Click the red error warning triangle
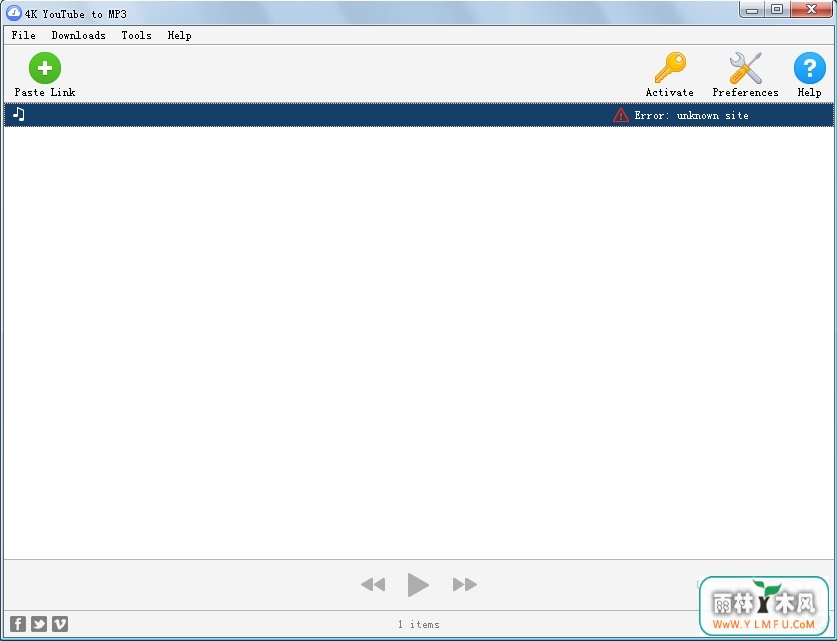 pyautogui.click(x=620, y=115)
